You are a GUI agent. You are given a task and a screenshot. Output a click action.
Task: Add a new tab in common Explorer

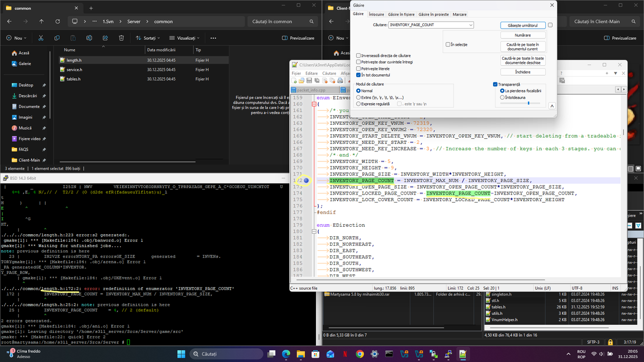click(x=91, y=8)
